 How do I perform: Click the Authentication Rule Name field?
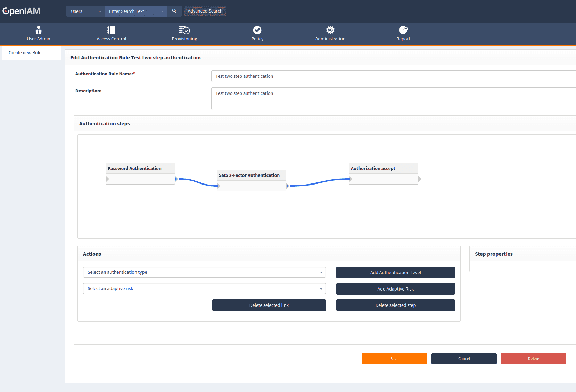(393, 76)
